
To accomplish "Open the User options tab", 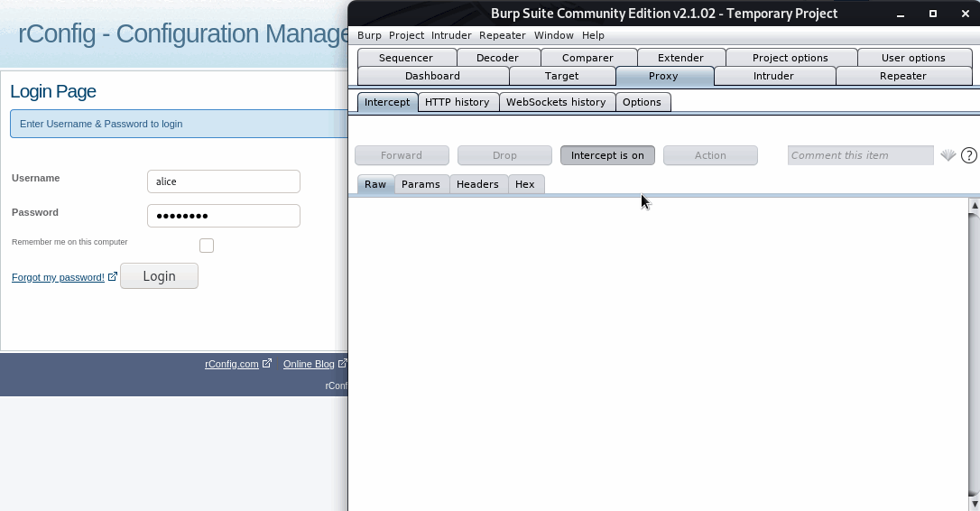I will [913, 58].
